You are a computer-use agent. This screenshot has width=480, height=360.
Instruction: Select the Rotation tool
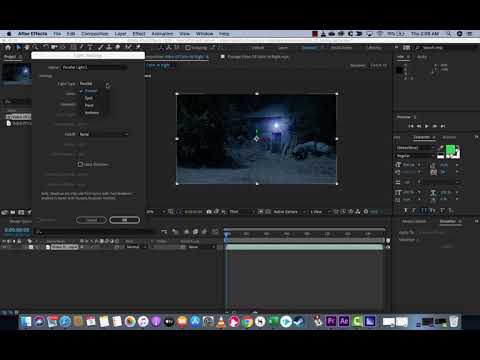(46, 47)
